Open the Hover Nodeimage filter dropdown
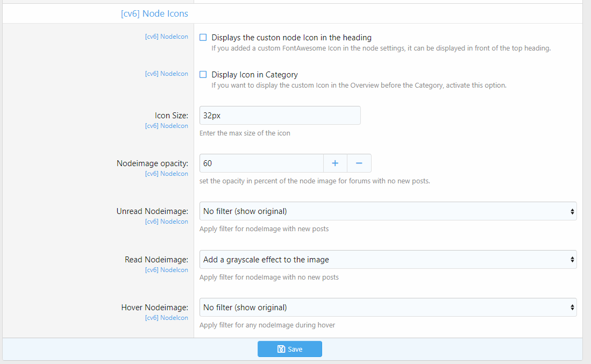 387,307
